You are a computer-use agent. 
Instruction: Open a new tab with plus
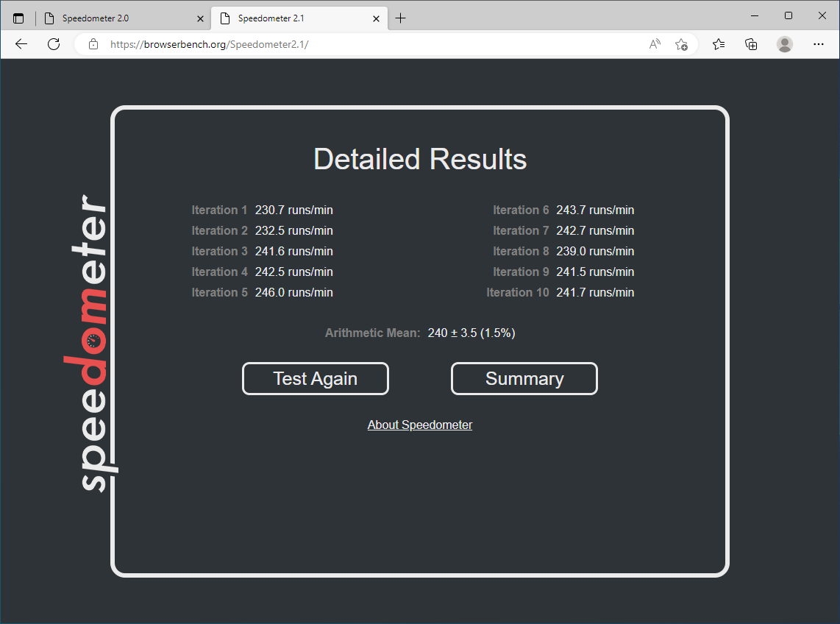(x=400, y=18)
